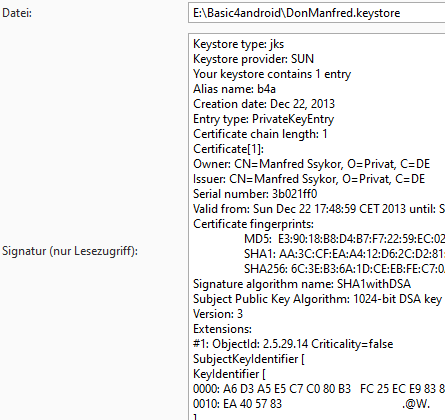Image resolution: width=445 pixels, height=420 pixels.
Task: Click the Entry type: PrivateKeyEntry line
Action: click(263, 119)
